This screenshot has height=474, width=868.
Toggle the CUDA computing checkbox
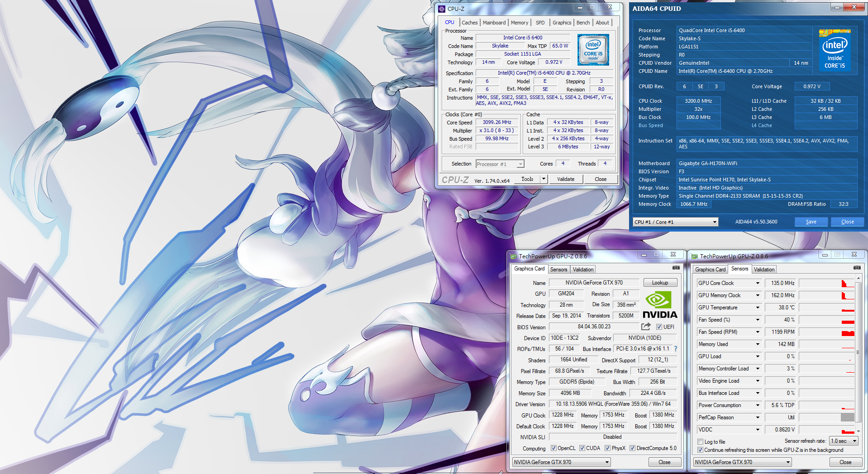pos(582,448)
